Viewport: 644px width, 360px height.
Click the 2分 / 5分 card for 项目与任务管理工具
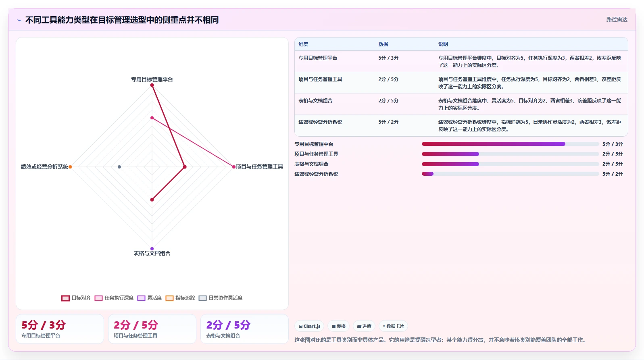click(x=152, y=329)
